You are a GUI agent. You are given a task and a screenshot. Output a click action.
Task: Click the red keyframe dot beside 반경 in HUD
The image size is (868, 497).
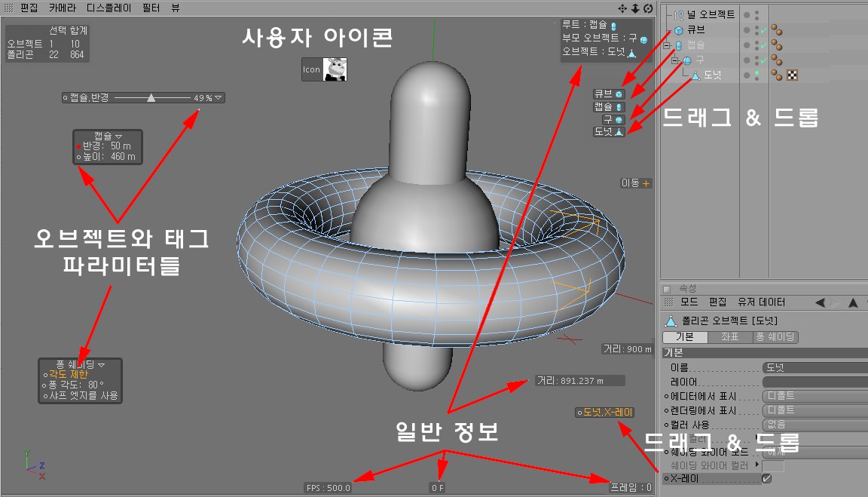click(x=78, y=147)
